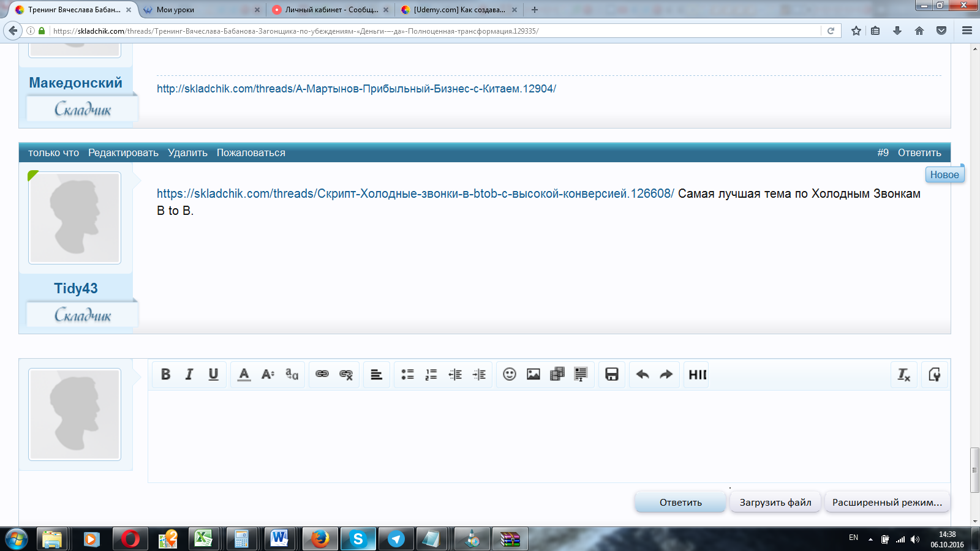Undo the last edit in the editor
The image size is (980, 551).
coord(643,374)
